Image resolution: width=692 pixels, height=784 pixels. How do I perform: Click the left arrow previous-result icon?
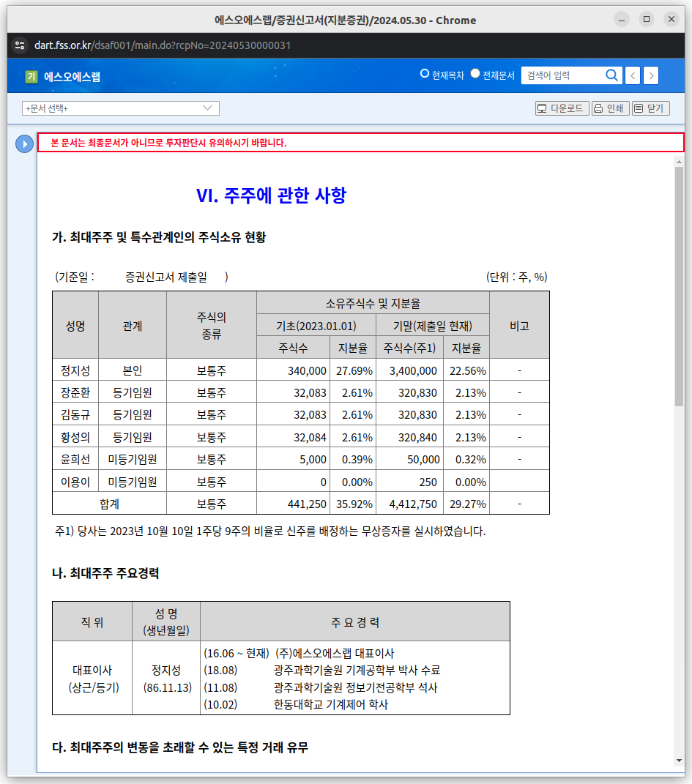[633, 75]
